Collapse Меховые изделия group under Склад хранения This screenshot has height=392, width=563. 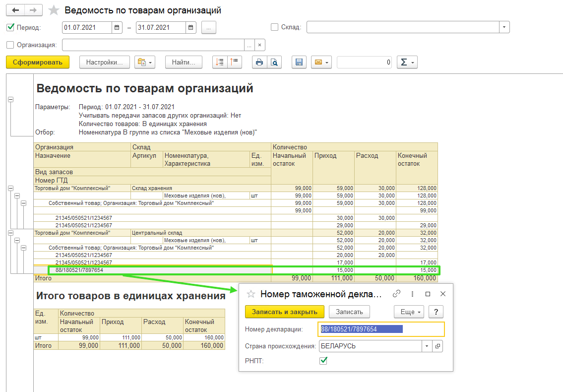(x=17, y=196)
